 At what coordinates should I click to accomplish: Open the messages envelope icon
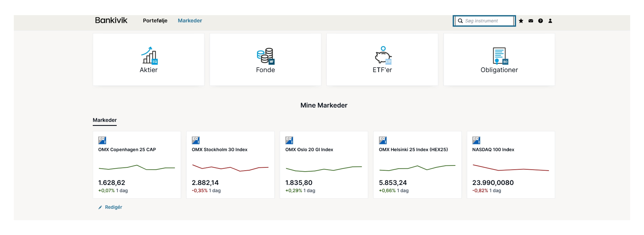pos(531,21)
